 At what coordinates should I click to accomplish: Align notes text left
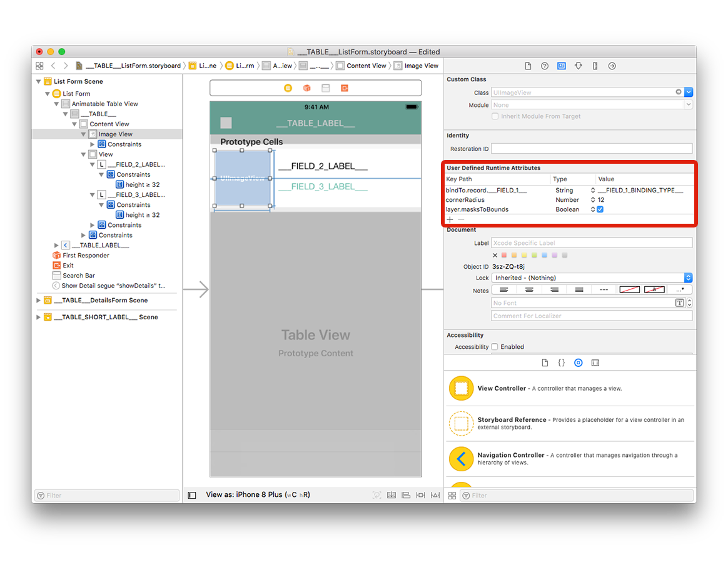503,289
